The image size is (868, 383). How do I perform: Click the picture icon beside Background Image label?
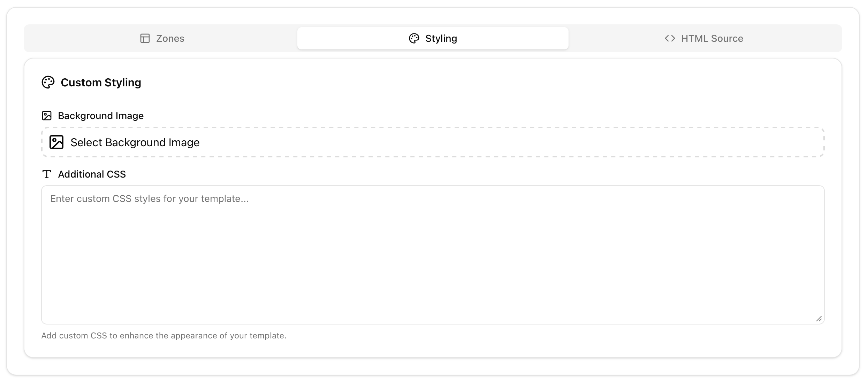pyautogui.click(x=47, y=116)
